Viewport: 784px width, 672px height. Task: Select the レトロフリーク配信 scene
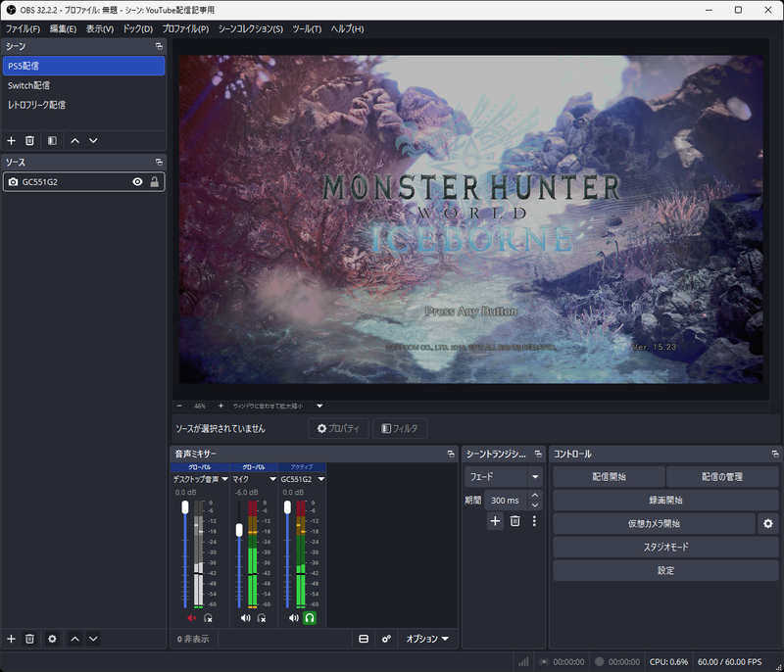click(x=83, y=105)
